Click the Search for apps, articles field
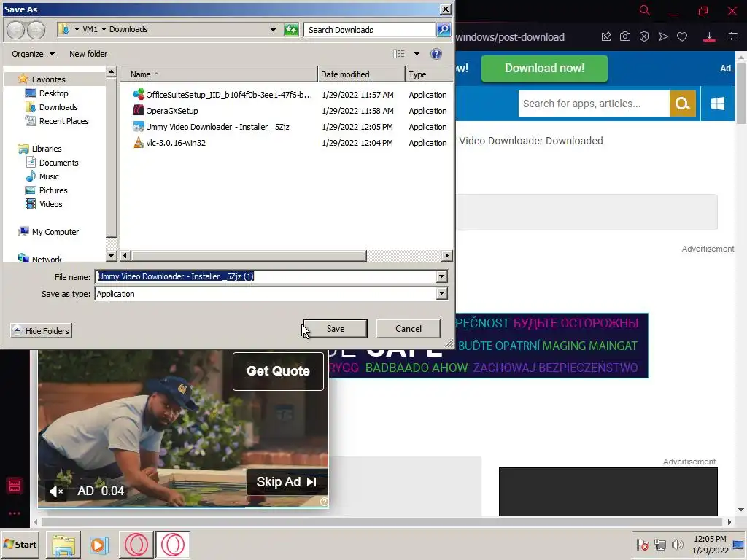Screen dimensions: 747x560 (594, 104)
